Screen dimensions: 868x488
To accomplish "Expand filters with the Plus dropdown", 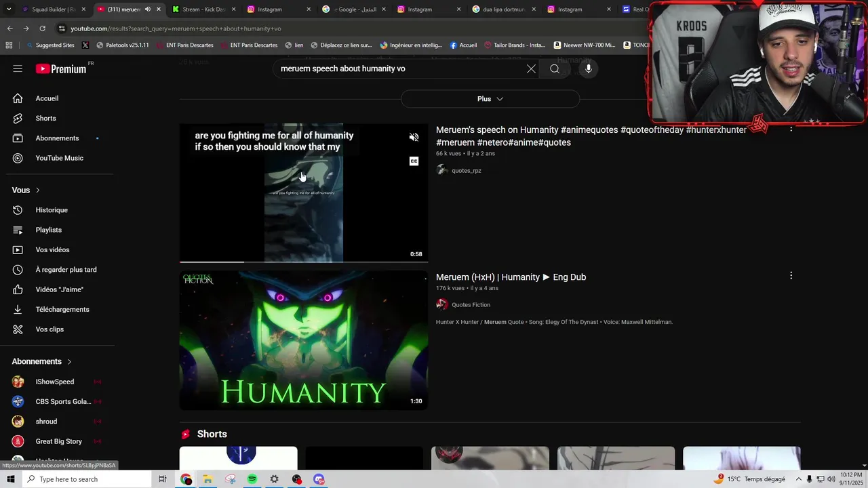I will (490, 99).
